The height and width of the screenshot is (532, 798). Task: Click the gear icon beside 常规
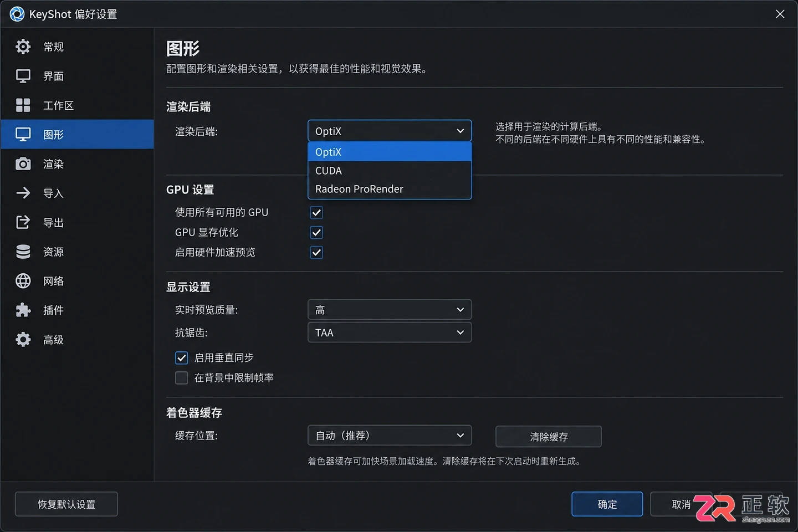(23, 47)
